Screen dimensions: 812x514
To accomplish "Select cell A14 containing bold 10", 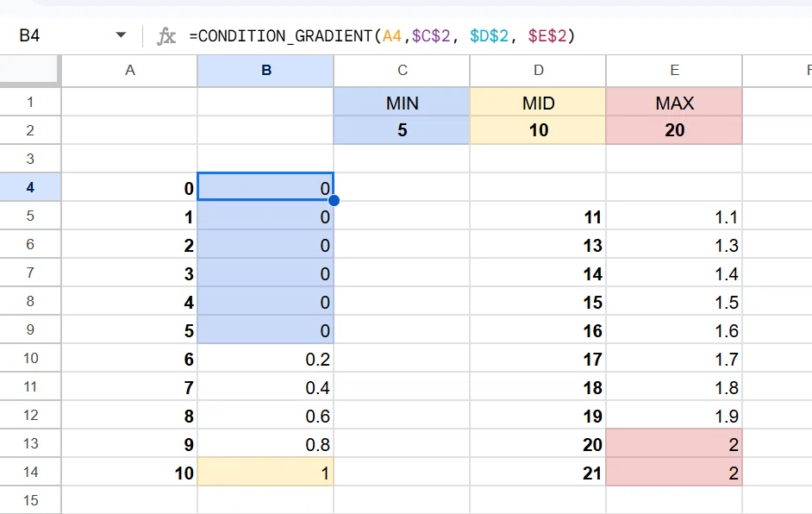I will coord(129,472).
